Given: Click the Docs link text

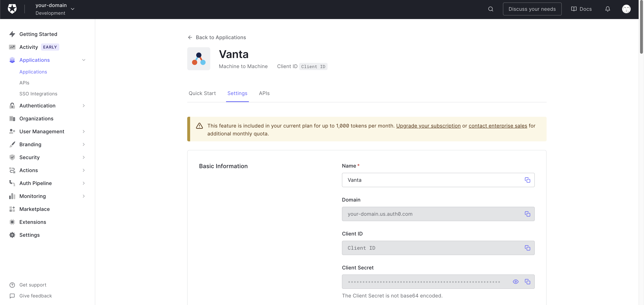Looking at the screenshot, I should click(x=585, y=9).
